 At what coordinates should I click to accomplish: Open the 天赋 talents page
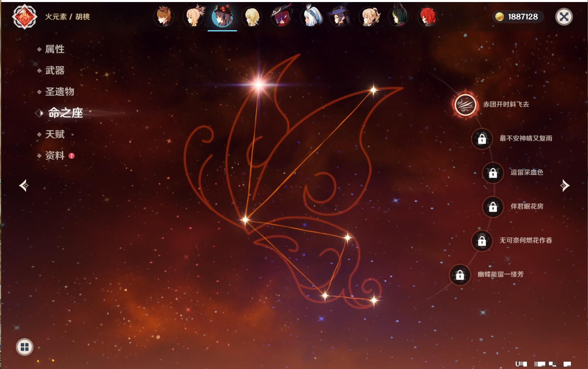(55, 134)
